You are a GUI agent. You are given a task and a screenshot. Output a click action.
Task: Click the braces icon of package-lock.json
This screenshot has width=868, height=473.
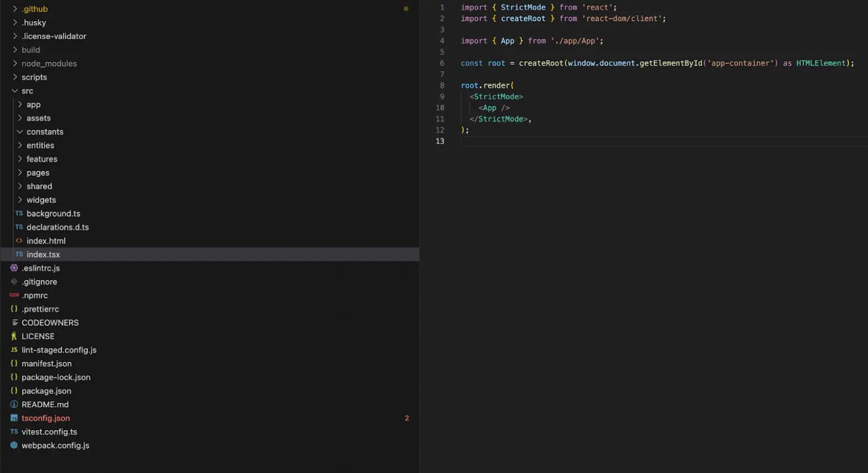14,377
